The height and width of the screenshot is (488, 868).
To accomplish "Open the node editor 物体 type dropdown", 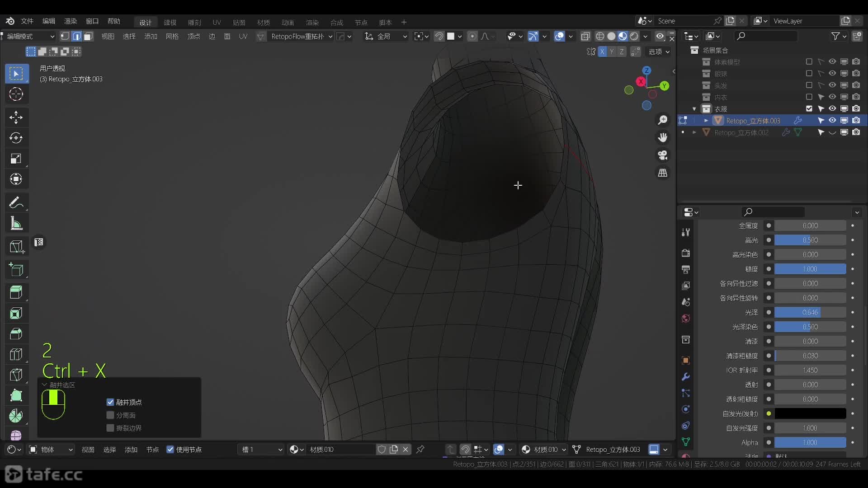I will point(51,450).
